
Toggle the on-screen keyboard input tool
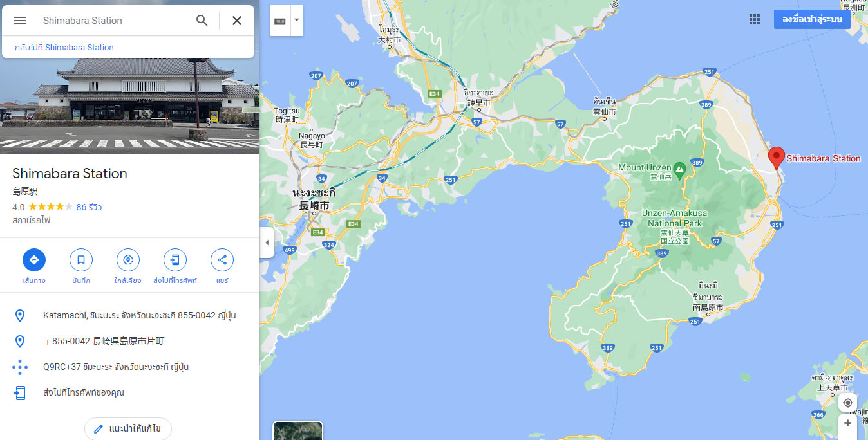pyautogui.click(x=280, y=21)
